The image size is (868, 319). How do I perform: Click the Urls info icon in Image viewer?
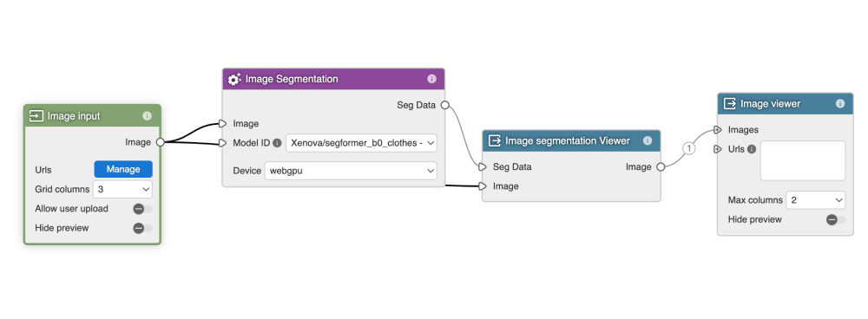pyautogui.click(x=752, y=149)
